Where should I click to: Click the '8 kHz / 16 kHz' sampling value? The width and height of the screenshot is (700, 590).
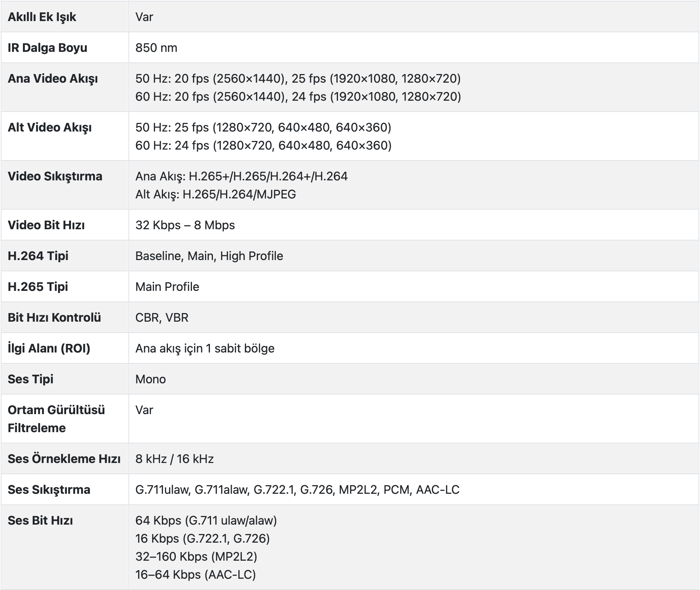coord(174,459)
